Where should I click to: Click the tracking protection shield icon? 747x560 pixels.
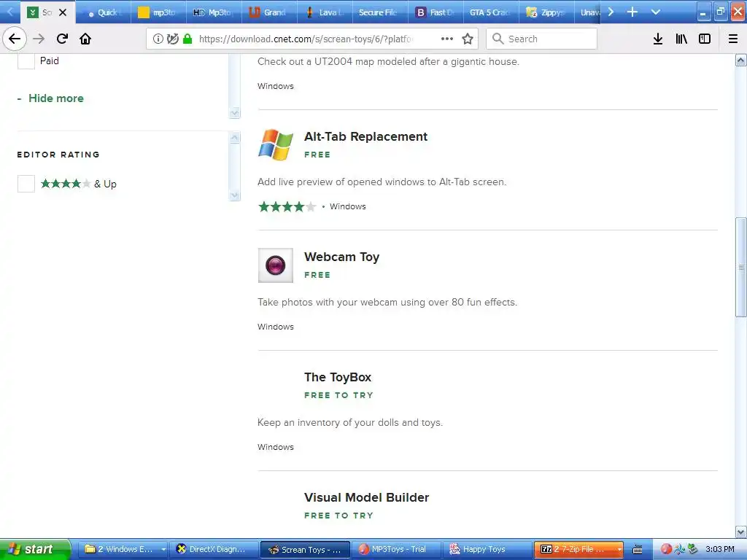(x=172, y=39)
